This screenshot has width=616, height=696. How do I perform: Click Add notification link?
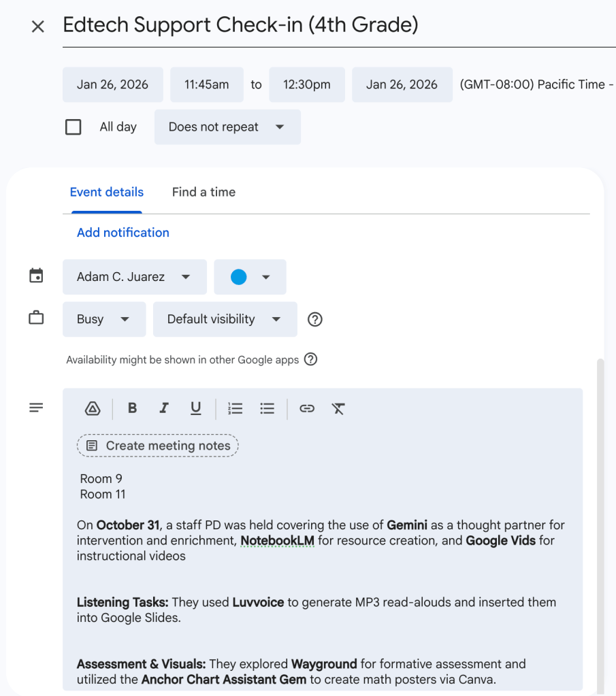pyautogui.click(x=123, y=233)
